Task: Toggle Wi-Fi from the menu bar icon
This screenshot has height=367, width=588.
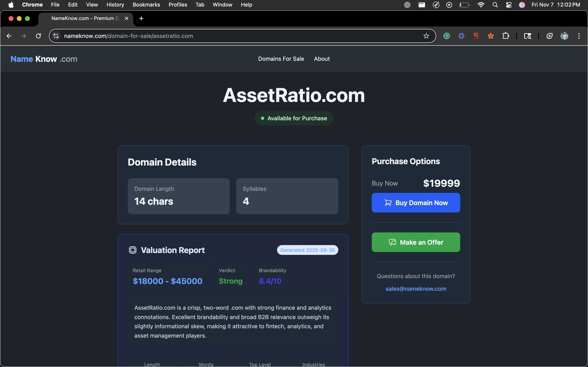Action: (481, 5)
